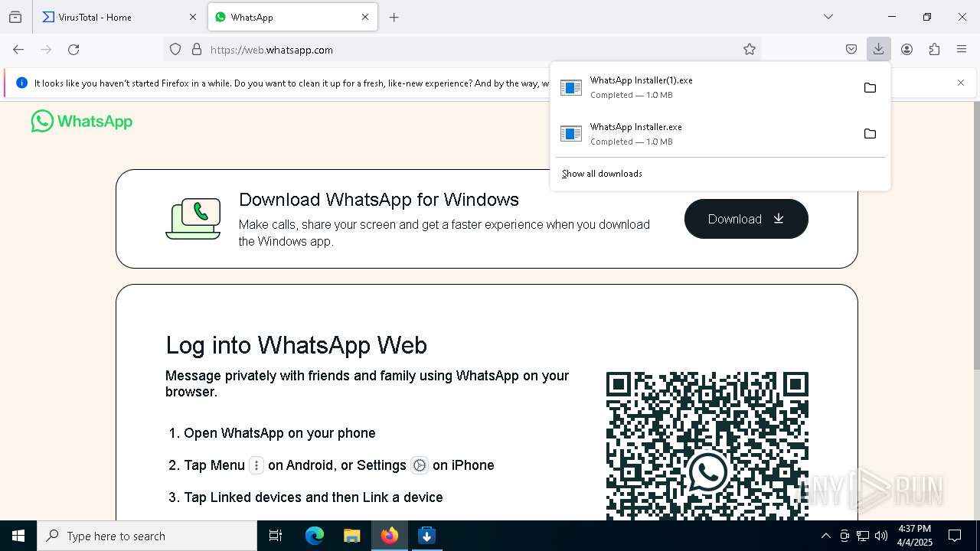Go back to previous page

pos(18,50)
